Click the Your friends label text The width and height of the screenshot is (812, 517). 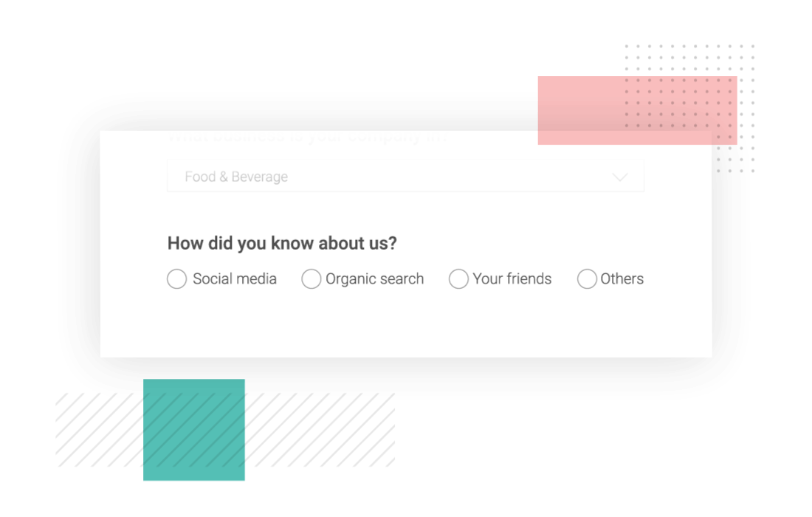[512, 278]
